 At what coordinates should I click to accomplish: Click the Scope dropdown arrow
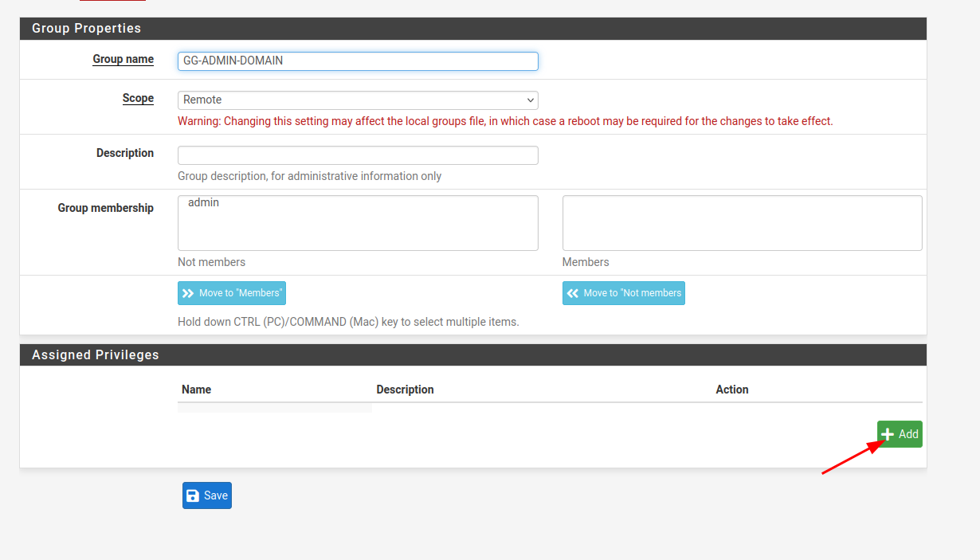(530, 100)
